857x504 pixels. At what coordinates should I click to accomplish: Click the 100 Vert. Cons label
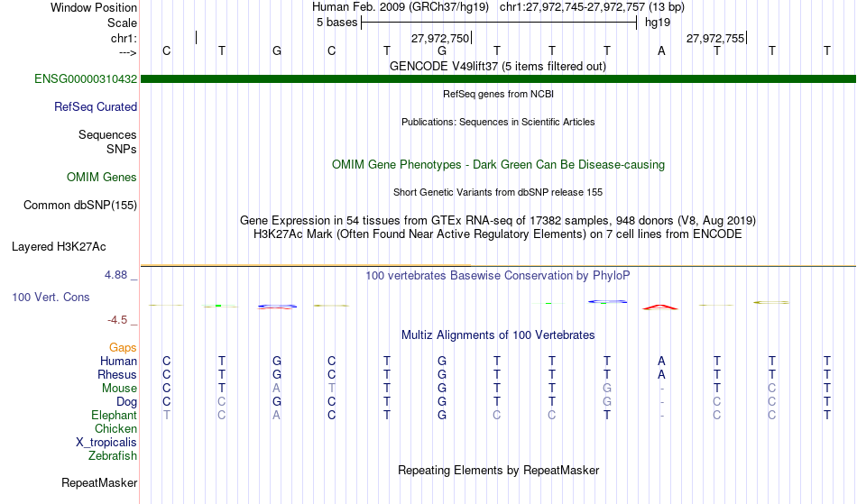pos(51,297)
